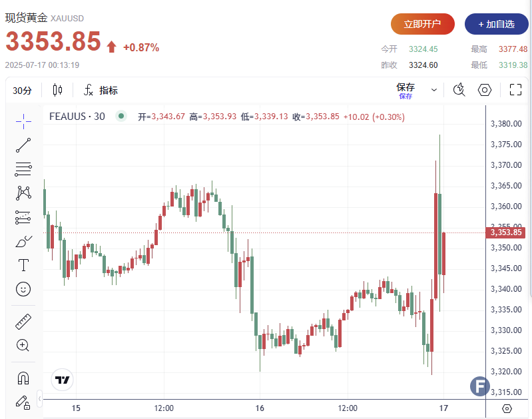The height and width of the screenshot is (419, 532).
Task: Select the ruler measure tool
Action: tap(23, 322)
